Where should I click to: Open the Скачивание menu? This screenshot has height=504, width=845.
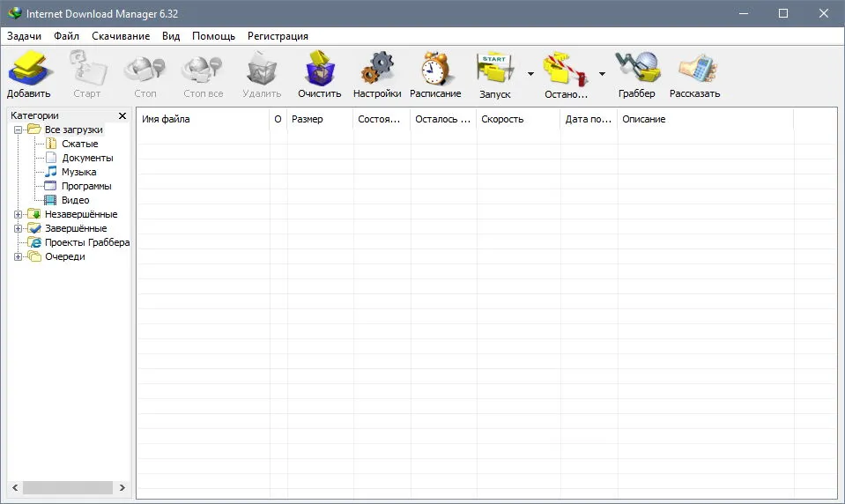[121, 36]
